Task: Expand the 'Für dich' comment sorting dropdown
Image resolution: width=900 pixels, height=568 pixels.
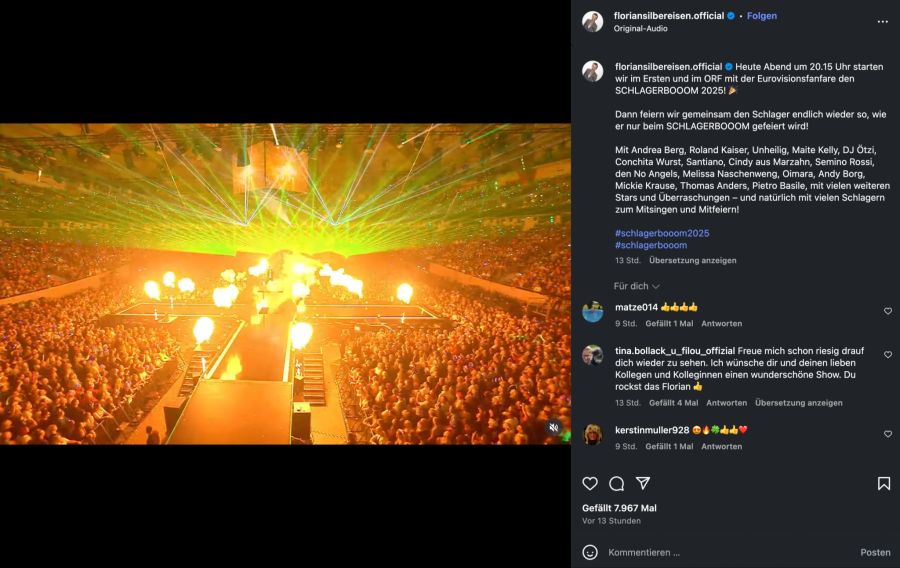Action: (x=637, y=286)
